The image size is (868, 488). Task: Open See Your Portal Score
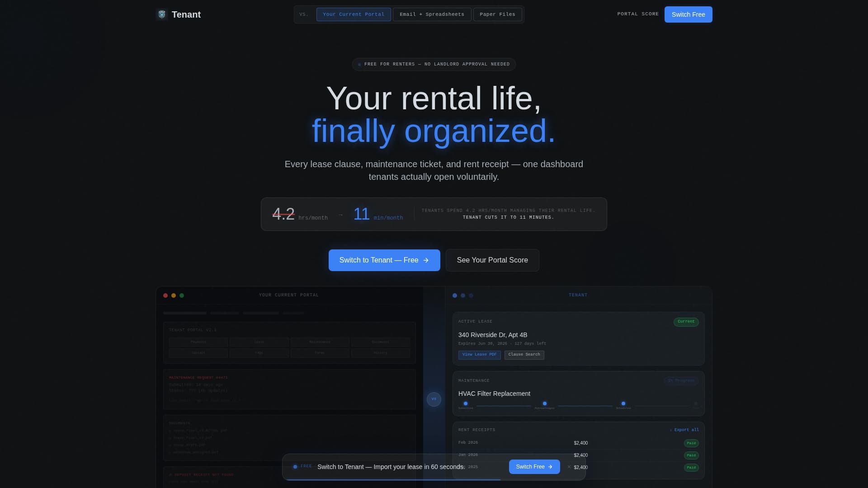pyautogui.click(x=492, y=260)
